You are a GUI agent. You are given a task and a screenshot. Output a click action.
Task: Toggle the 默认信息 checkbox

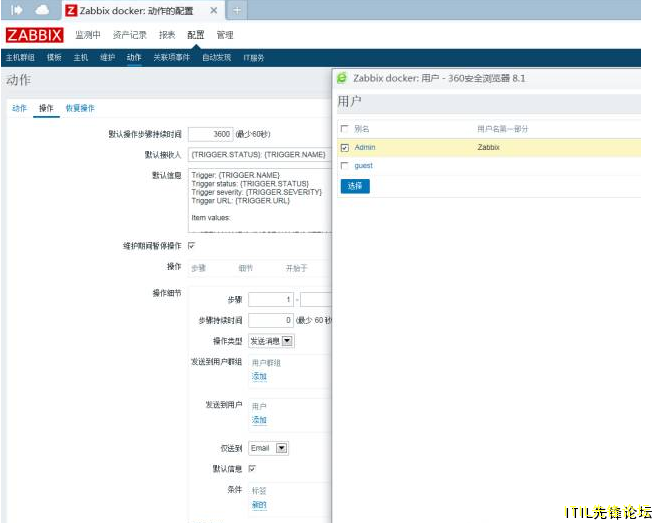click(252, 469)
